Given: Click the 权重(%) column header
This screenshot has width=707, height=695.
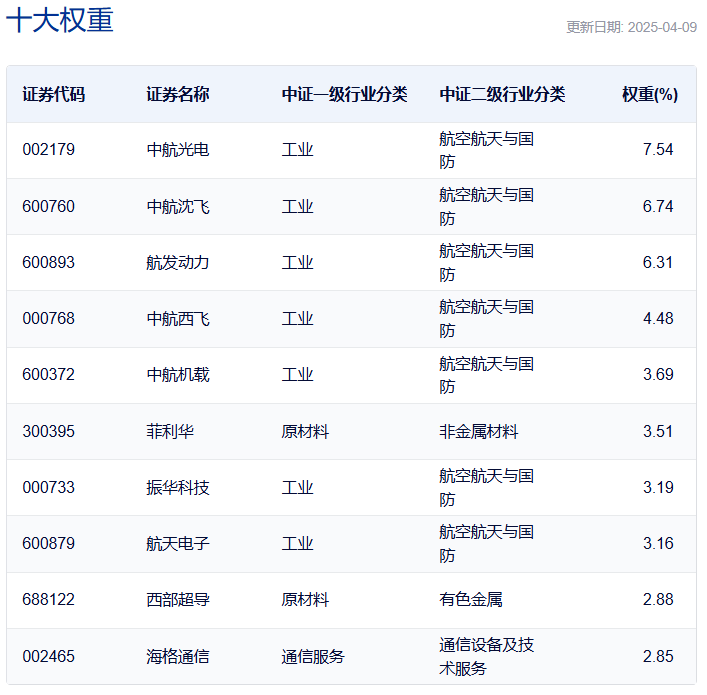Looking at the screenshot, I should coord(650,94).
